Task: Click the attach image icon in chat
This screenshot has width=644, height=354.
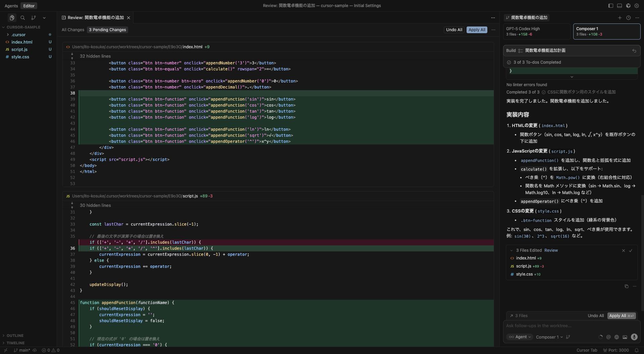Action: (625, 337)
